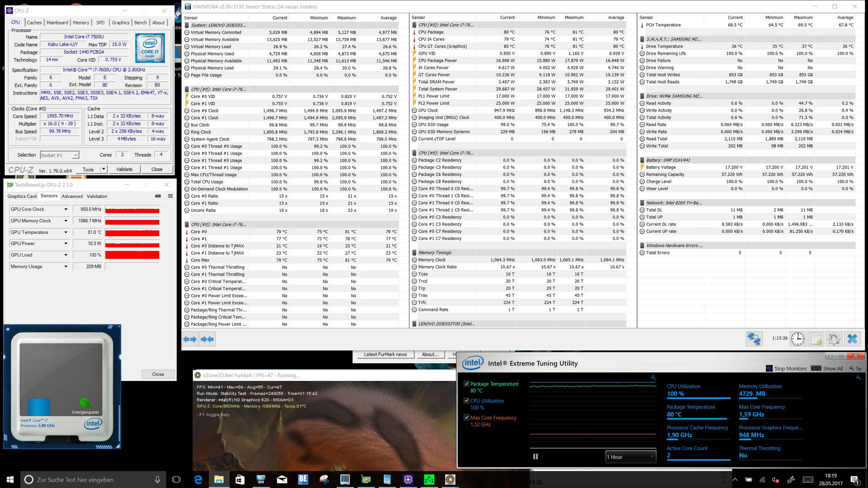Click FurMark donut taskbar icon
This screenshot has height=488, width=868.
450,479
